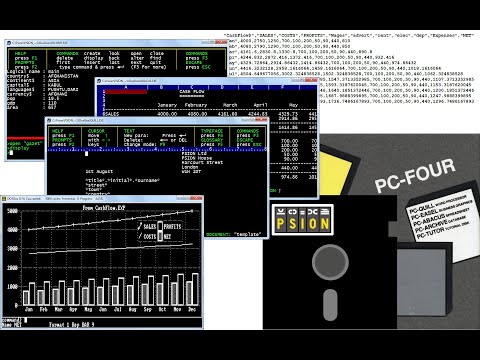Click the quit command in Archive help
The width and height of the screenshot is (480, 360).
click(155, 62)
